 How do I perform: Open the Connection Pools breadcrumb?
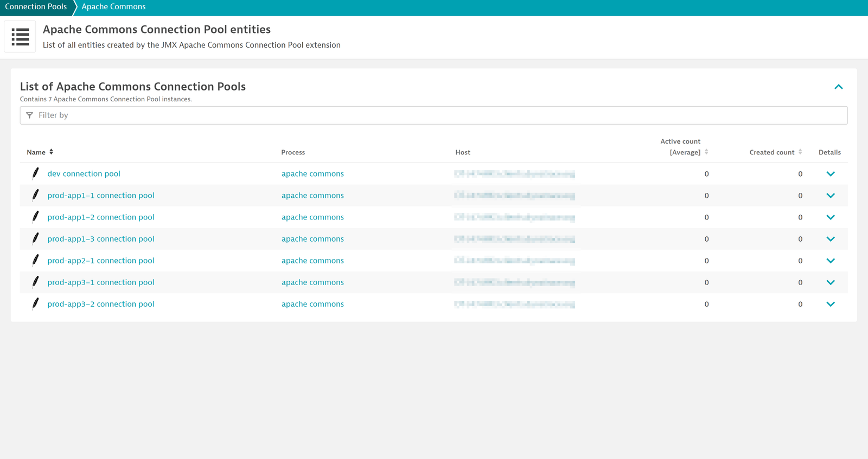click(36, 7)
